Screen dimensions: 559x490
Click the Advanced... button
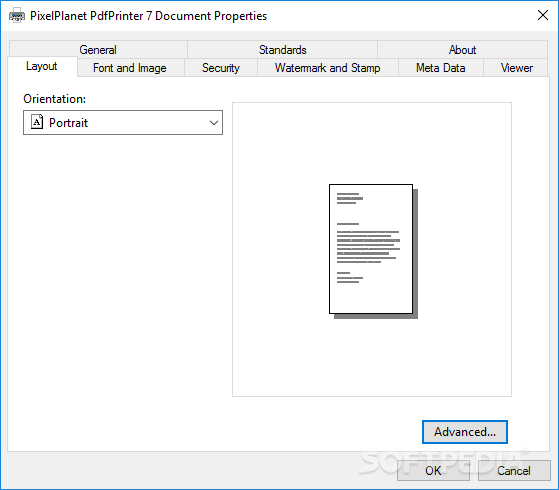pyautogui.click(x=465, y=432)
